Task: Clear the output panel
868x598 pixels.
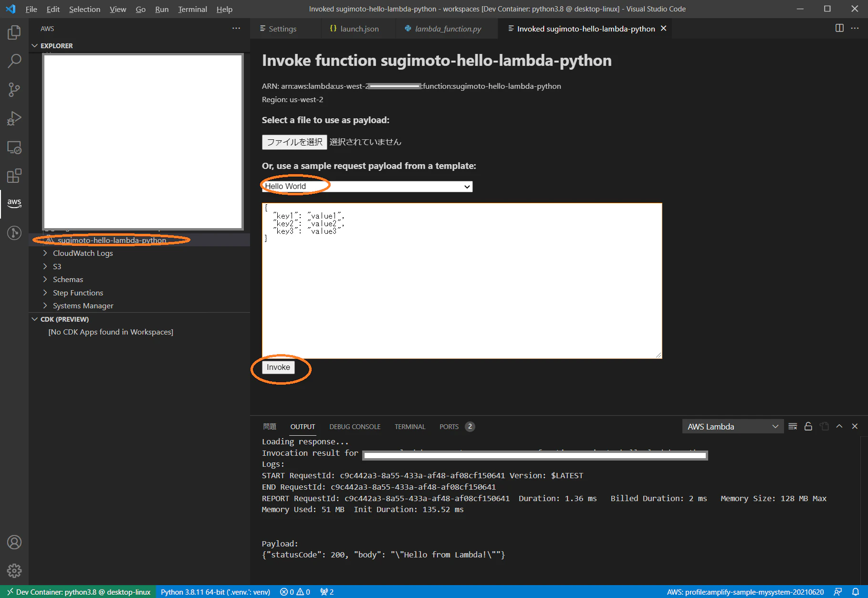Action: (x=793, y=427)
